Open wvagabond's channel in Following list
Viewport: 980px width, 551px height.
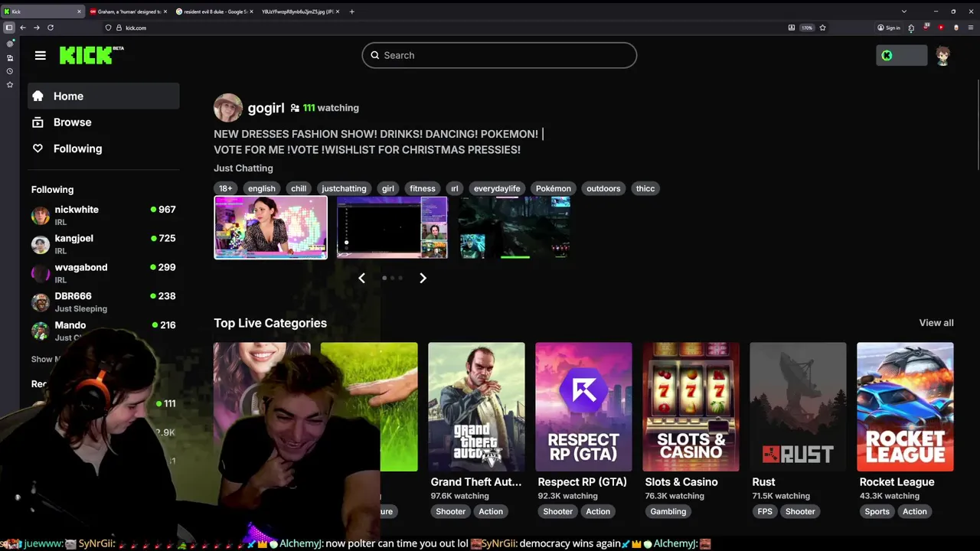(103, 273)
